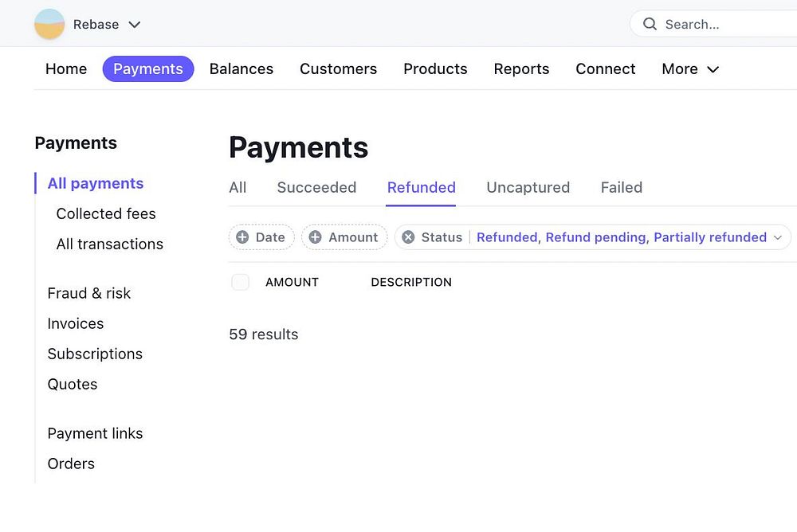Remove the Status filter with x icon
Viewport: 797px width, 532px height.
pyautogui.click(x=408, y=237)
